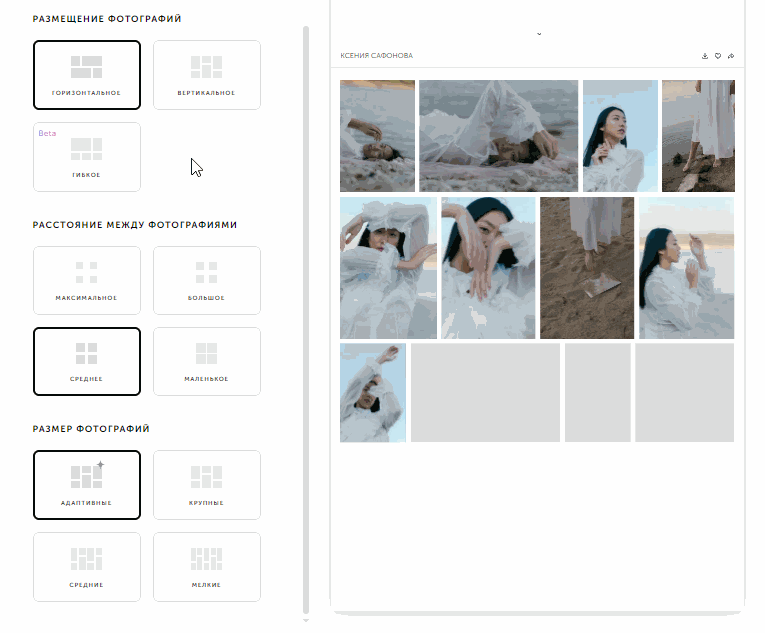Screen dimensions: 765x633
Task: Set photo spacing to Маленькое
Action: [207, 361]
